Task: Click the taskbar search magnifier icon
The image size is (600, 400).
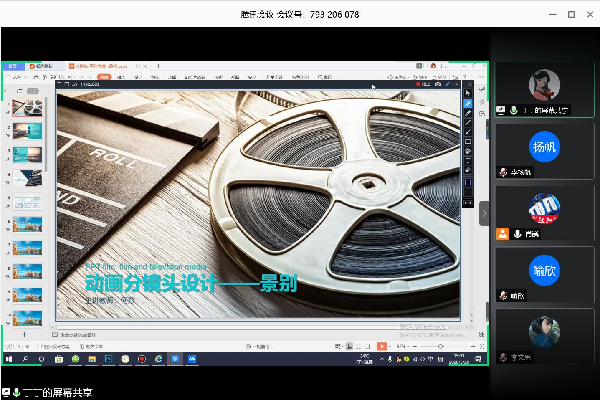Action: pyautogui.click(x=25, y=358)
